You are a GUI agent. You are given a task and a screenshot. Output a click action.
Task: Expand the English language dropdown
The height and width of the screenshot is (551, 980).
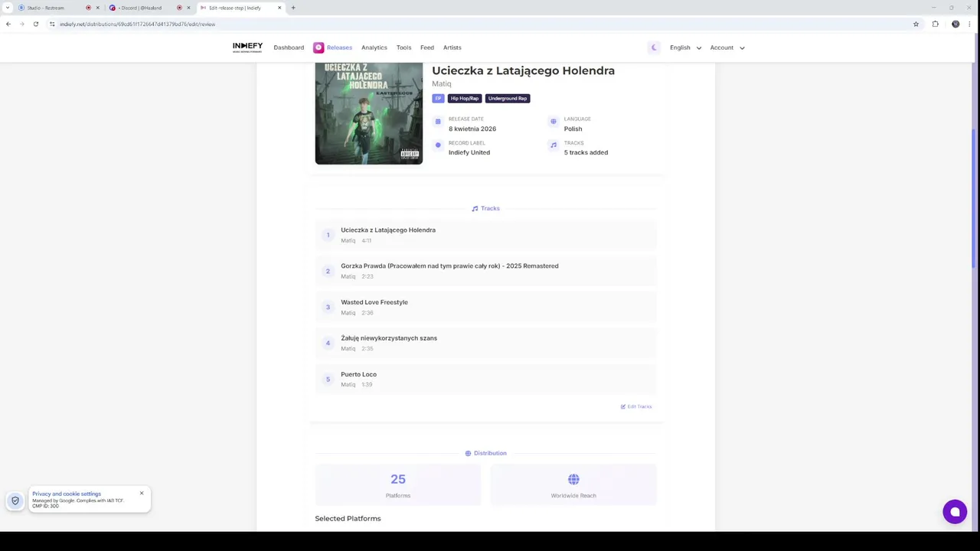pyautogui.click(x=685, y=47)
